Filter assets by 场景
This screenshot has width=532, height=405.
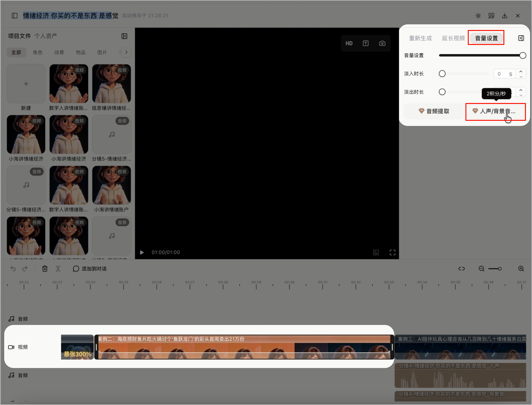[x=59, y=52]
